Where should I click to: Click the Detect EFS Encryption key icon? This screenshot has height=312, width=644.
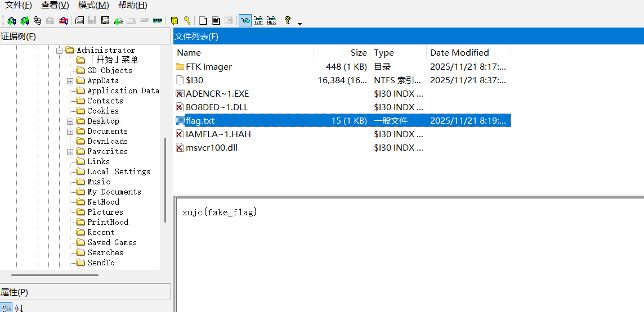click(x=187, y=21)
